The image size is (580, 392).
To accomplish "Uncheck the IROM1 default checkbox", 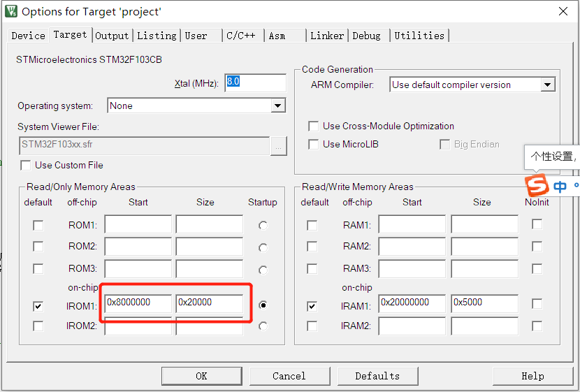I will pyautogui.click(x=38, y=306).
